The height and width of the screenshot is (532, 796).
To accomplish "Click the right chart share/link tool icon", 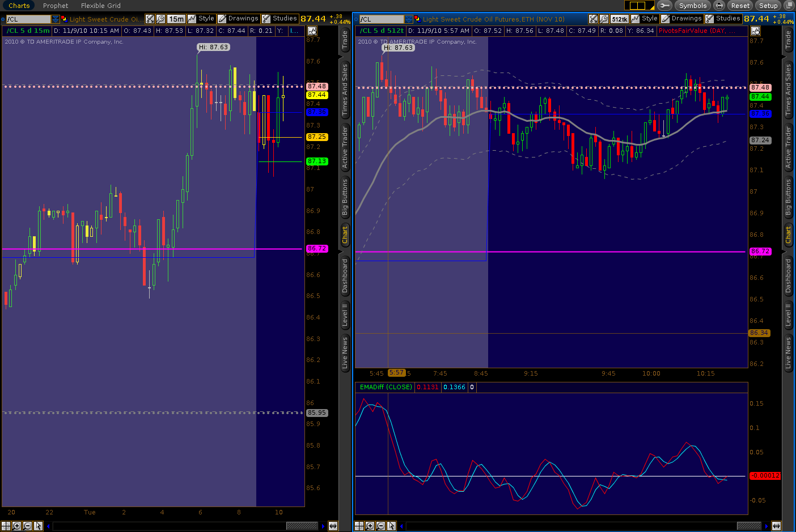I will pos(593,19).
